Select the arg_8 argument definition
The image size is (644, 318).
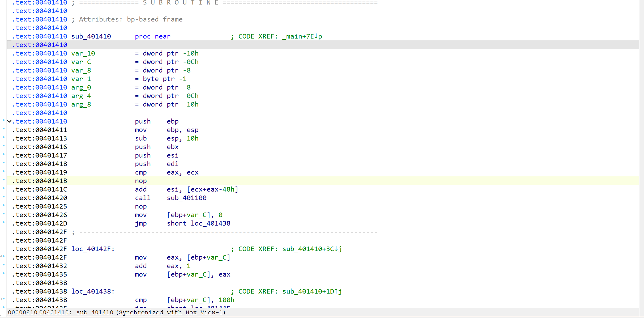click(81, 104)
